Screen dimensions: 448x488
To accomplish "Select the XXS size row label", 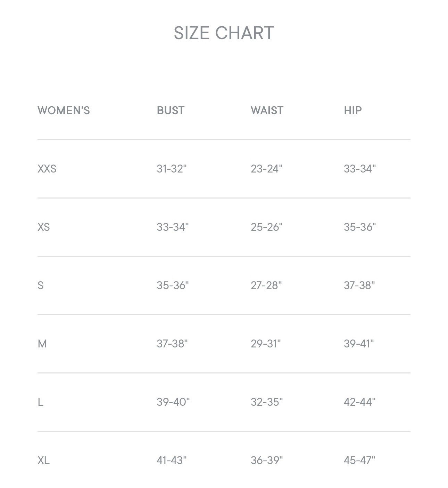I will pyautogui.click(x=47, y=169).
